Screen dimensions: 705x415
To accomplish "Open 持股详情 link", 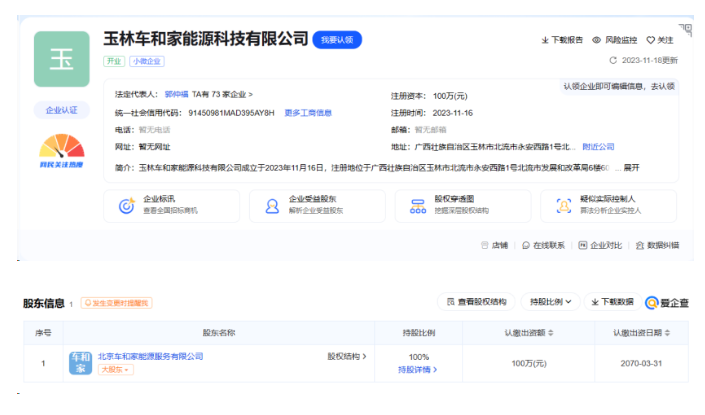I will point(418,370).
